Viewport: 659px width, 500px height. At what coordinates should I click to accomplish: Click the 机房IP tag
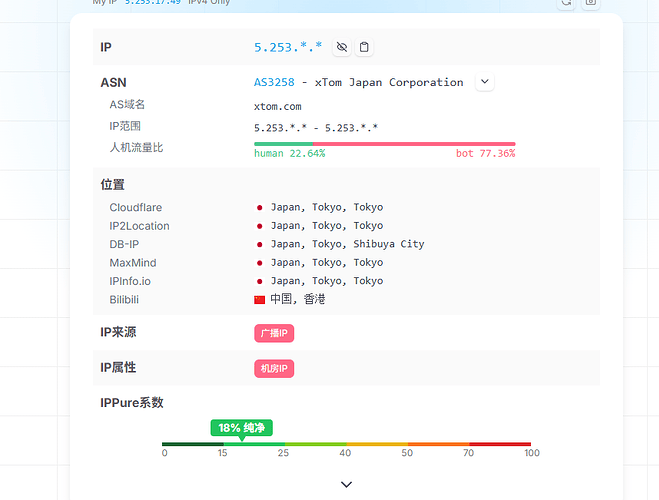pos(274,368)
